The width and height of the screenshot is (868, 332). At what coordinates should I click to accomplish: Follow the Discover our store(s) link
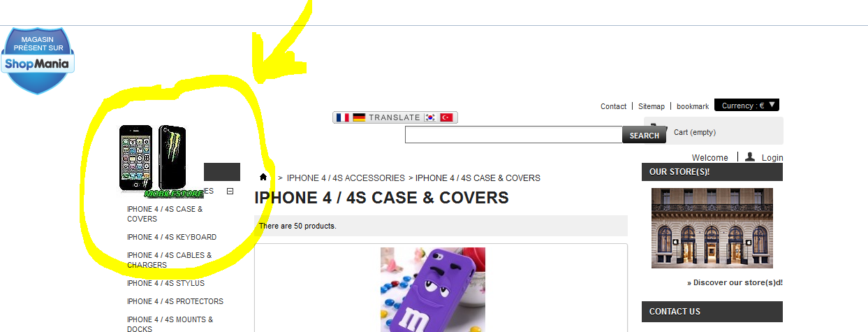click(x=735, y=283)
